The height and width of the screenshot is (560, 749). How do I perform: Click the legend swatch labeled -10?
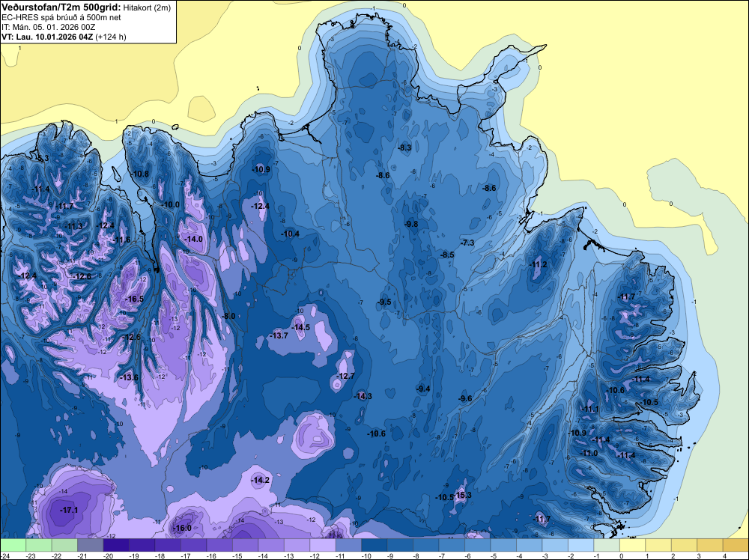374,545
